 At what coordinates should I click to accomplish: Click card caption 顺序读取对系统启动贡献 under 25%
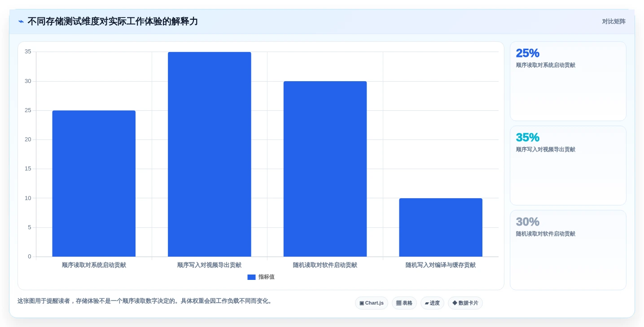[x=546, y=65]
